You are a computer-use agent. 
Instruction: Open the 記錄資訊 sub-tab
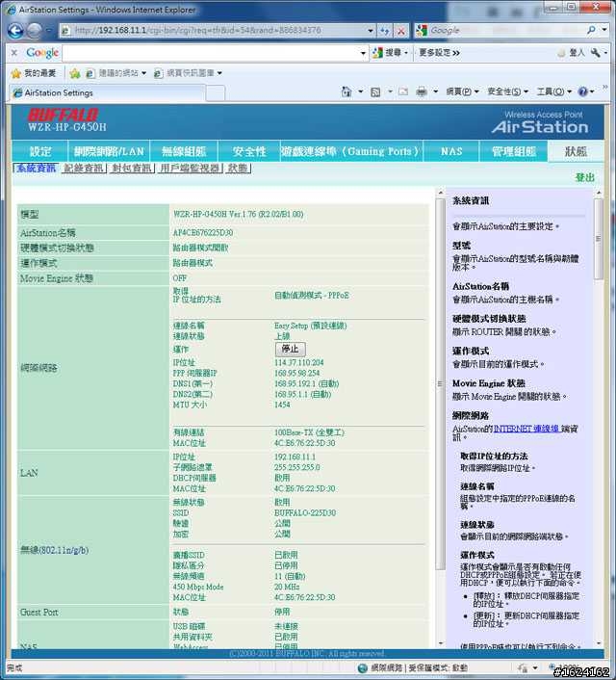tap(84, 169)
